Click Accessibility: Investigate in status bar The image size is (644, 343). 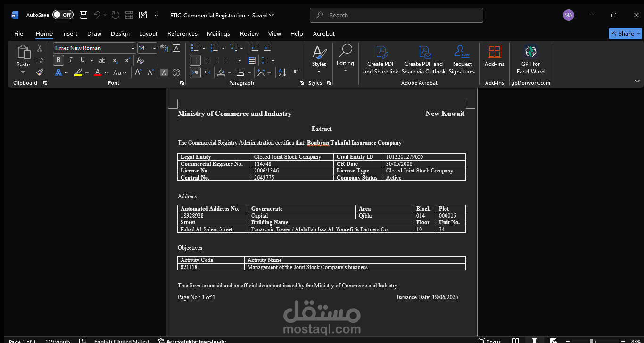tap(192, 341)
